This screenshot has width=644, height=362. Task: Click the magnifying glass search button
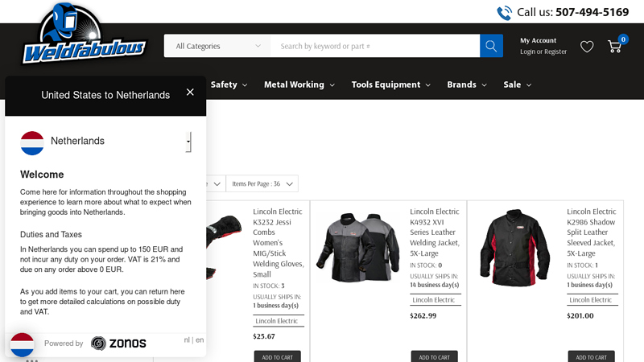coord(491,46)
